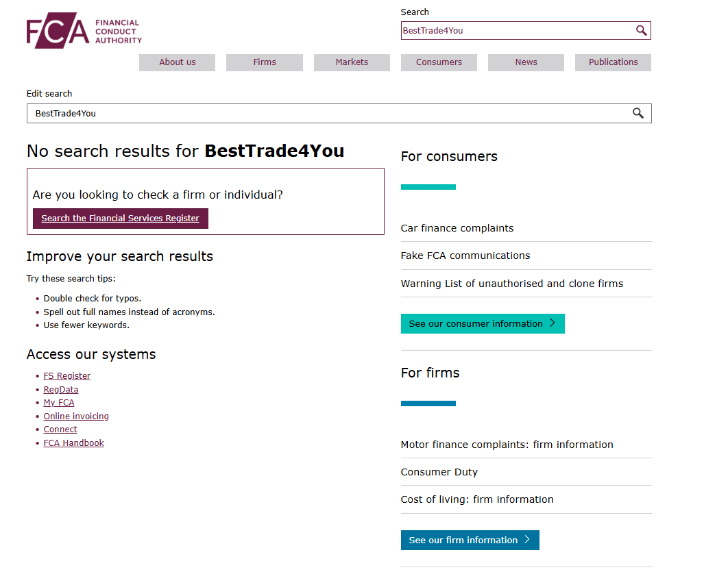Click the FCA logo to go home

click(84, 31)
